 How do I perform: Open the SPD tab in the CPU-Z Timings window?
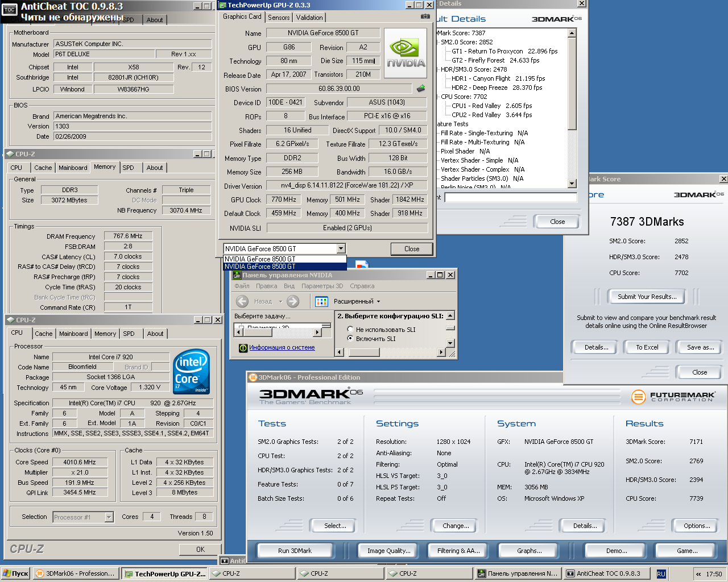[129, 168]
